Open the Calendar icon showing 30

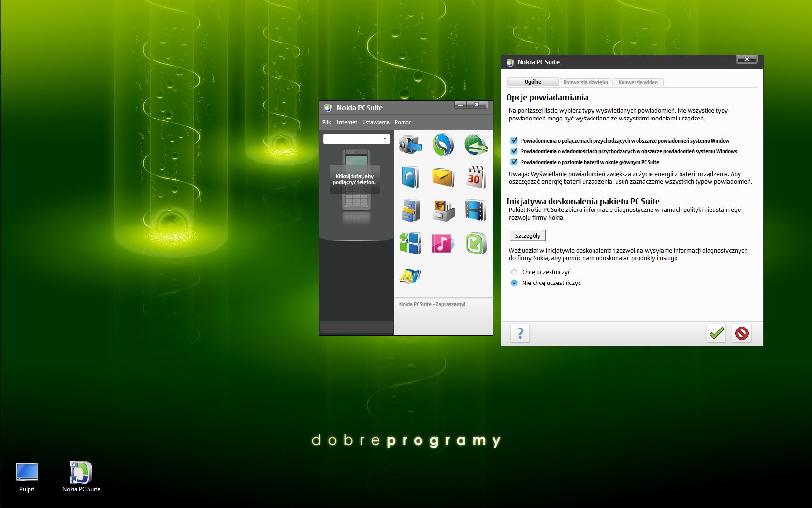coord(476,178)
